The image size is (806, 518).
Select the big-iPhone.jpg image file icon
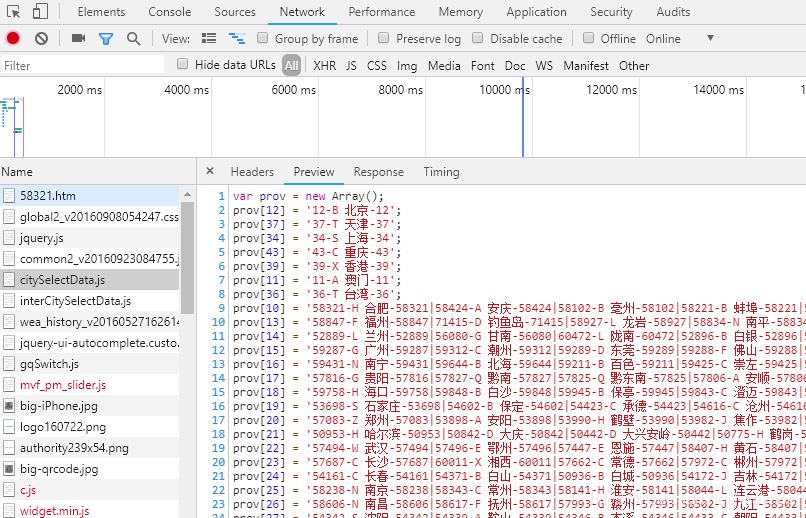[x=9, y=406]
